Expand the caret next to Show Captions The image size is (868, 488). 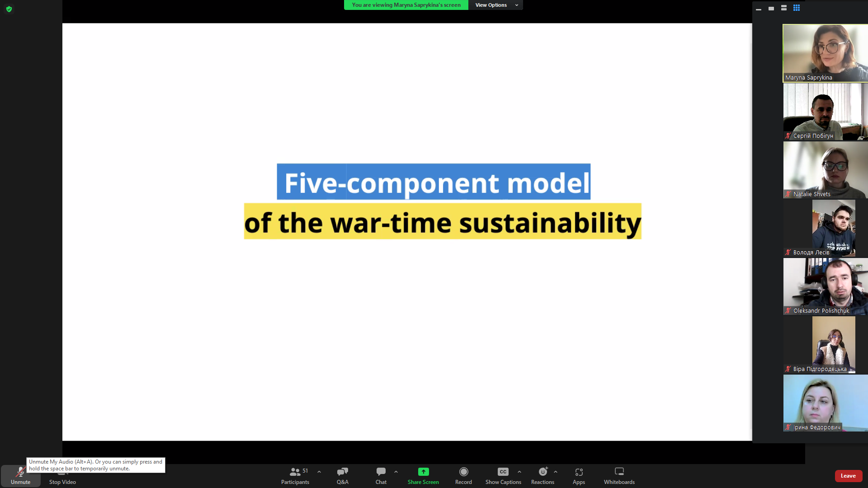[519, 472]
